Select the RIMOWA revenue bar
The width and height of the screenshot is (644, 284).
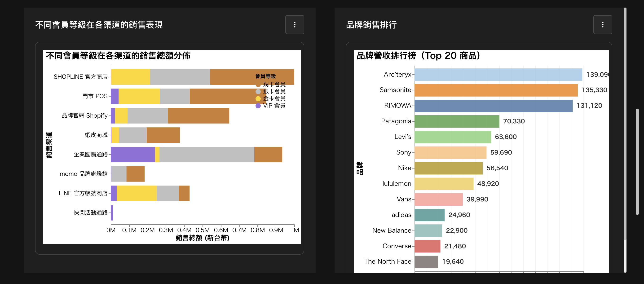[494, 106]
